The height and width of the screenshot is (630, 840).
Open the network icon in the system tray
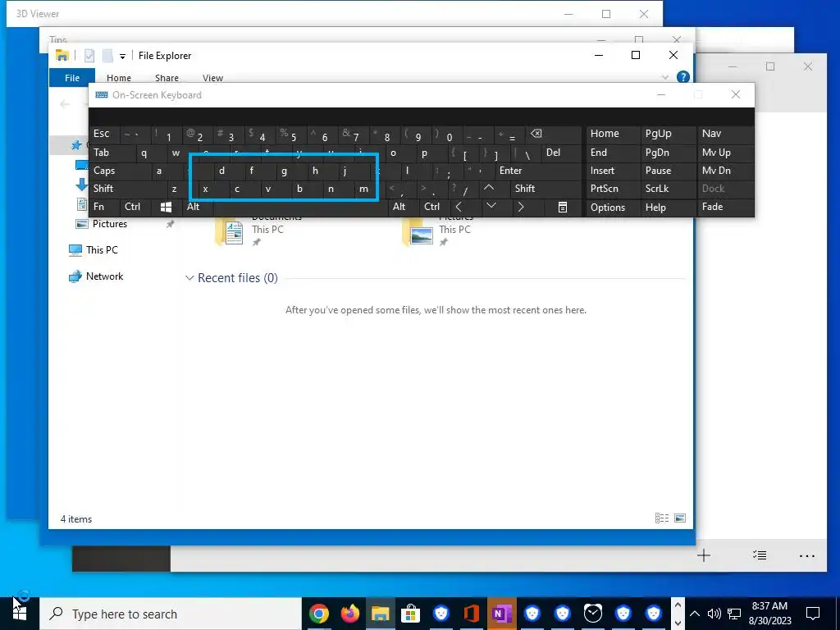pyautogui.click(x=734, y=614)
